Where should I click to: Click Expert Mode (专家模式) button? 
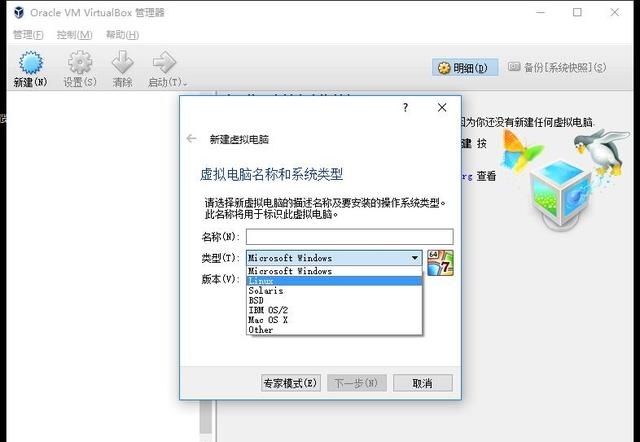(291, 383)
